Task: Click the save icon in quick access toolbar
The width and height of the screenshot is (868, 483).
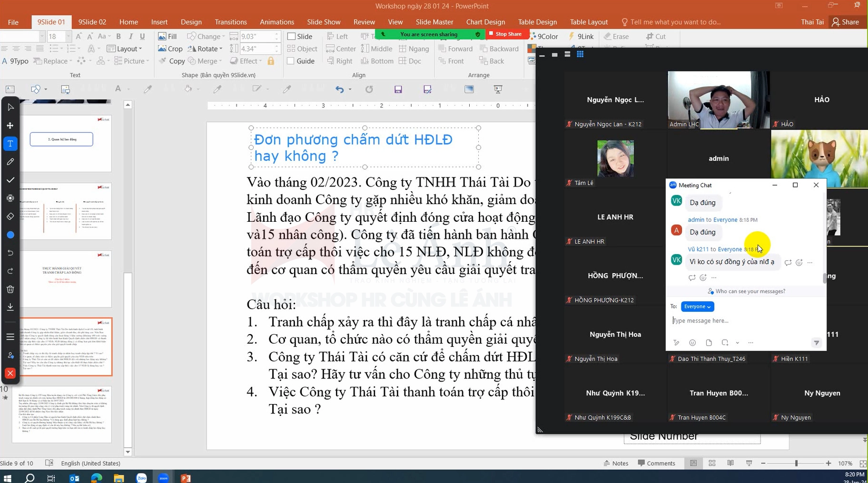Action: pyautogui.click(x=398, y=89)
